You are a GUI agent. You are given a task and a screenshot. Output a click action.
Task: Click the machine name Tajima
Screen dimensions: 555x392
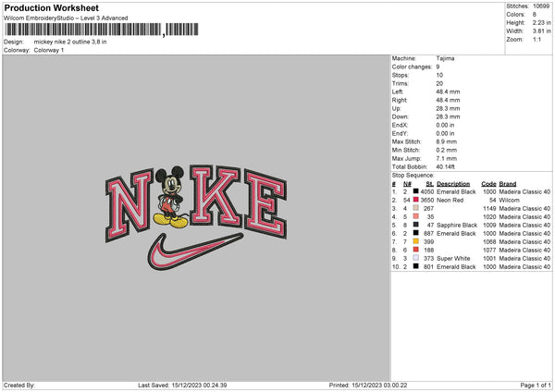(445, 58)
